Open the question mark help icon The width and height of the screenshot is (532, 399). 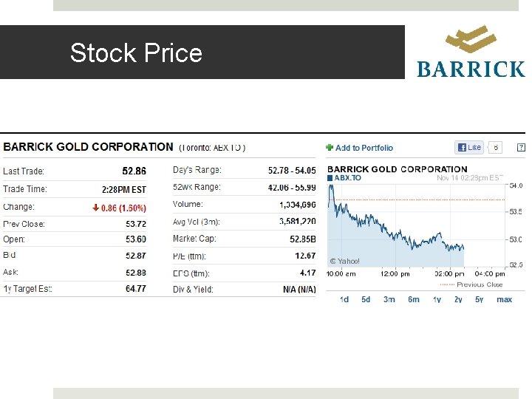(x=521, y=147)
